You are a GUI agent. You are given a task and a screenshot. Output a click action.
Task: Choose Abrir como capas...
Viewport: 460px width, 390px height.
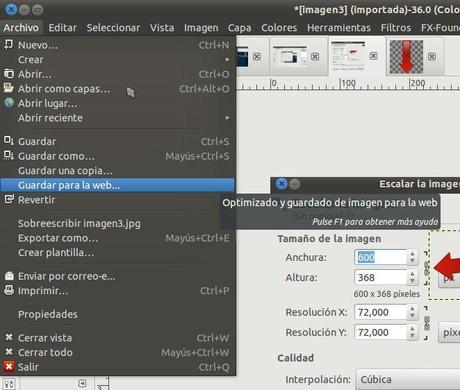click(x=117, y=89)
